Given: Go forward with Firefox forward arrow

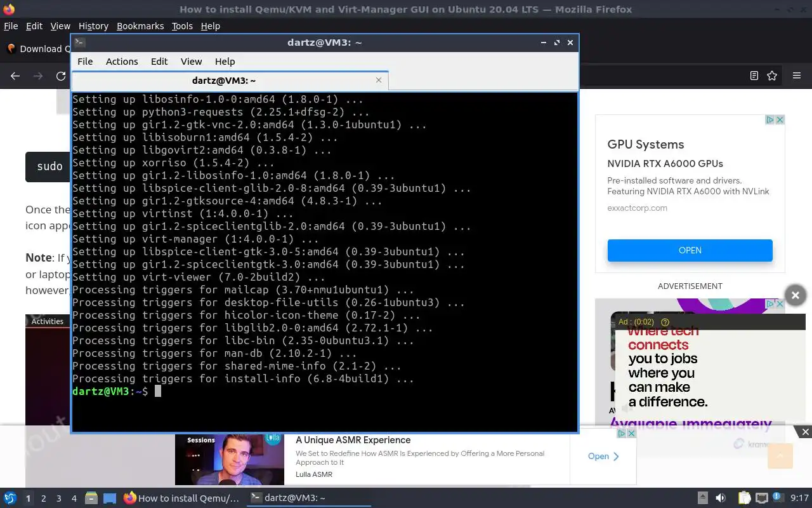Looking at the screenshot, I should [38, 76].
